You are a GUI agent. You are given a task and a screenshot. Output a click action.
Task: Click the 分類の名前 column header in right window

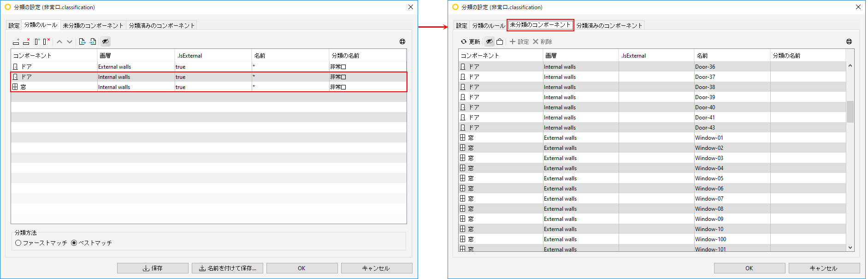[808, 55]
